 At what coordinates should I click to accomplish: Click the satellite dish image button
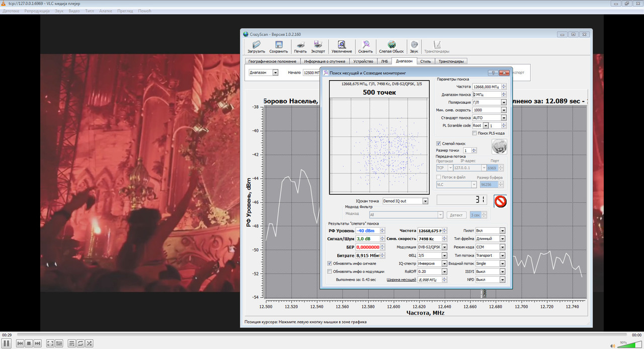(499, 147)
